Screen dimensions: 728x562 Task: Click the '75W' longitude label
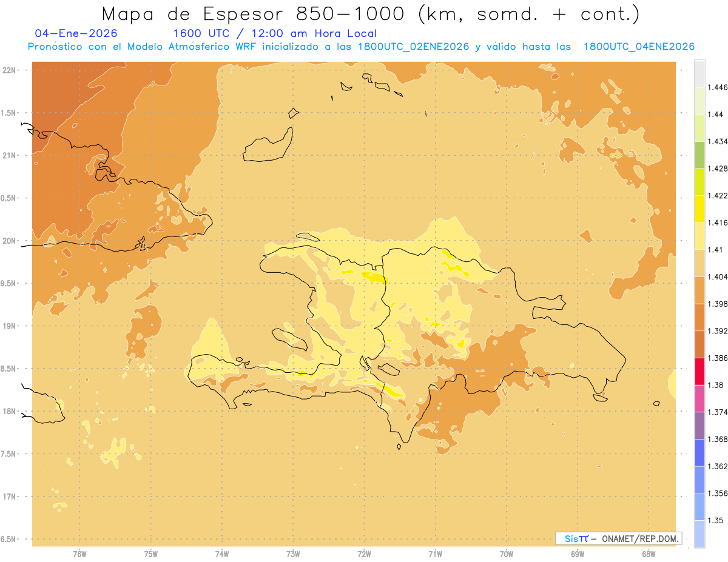[150, 554]
